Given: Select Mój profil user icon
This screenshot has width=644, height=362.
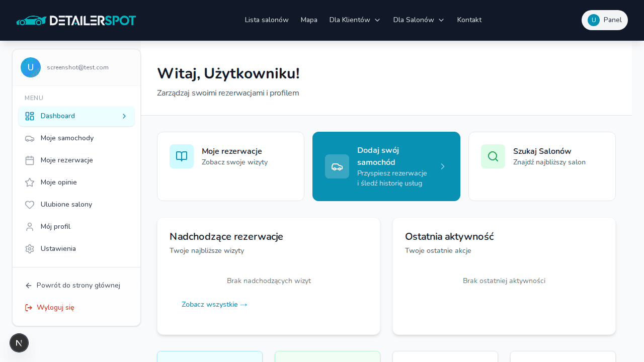Looking at the screenshot, I should click(x=30, y=226).
